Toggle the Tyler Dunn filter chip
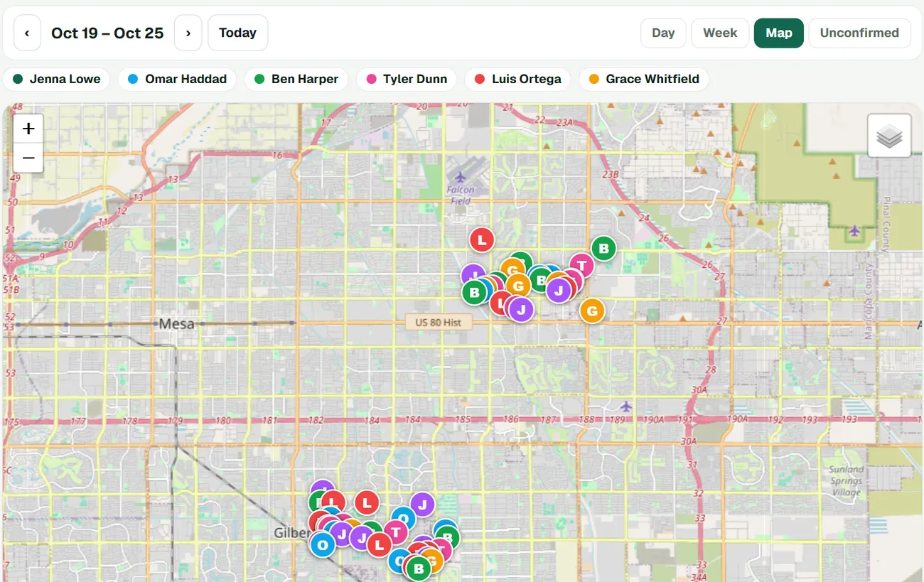Viewport: 924px width, 582px height. (x=407, y=79)
